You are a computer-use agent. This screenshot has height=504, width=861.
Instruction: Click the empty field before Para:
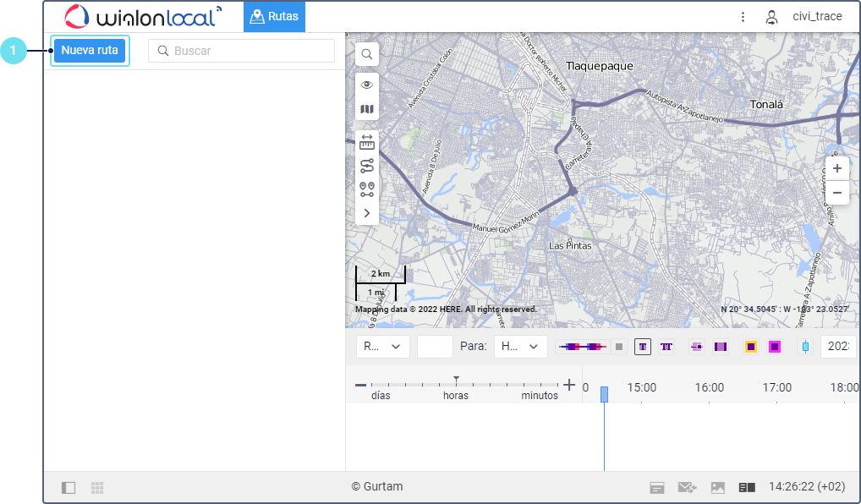click(x=435, y=347)
